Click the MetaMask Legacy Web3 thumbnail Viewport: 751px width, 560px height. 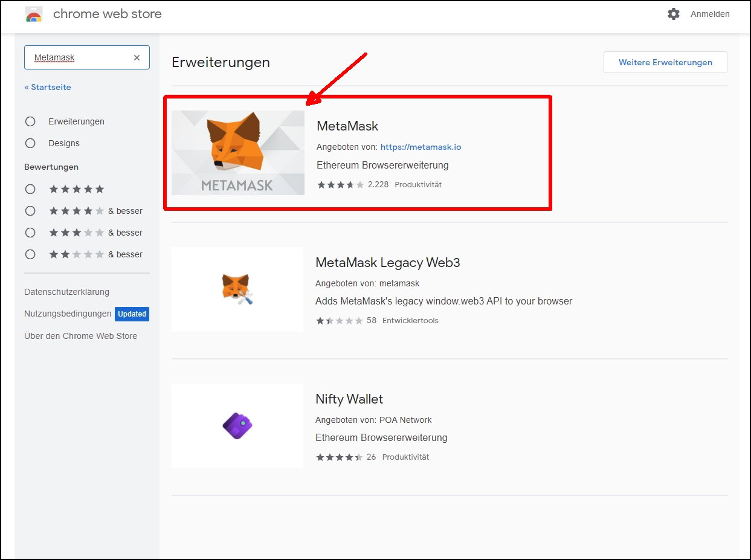pyautogui.click(x=237, y=289)
